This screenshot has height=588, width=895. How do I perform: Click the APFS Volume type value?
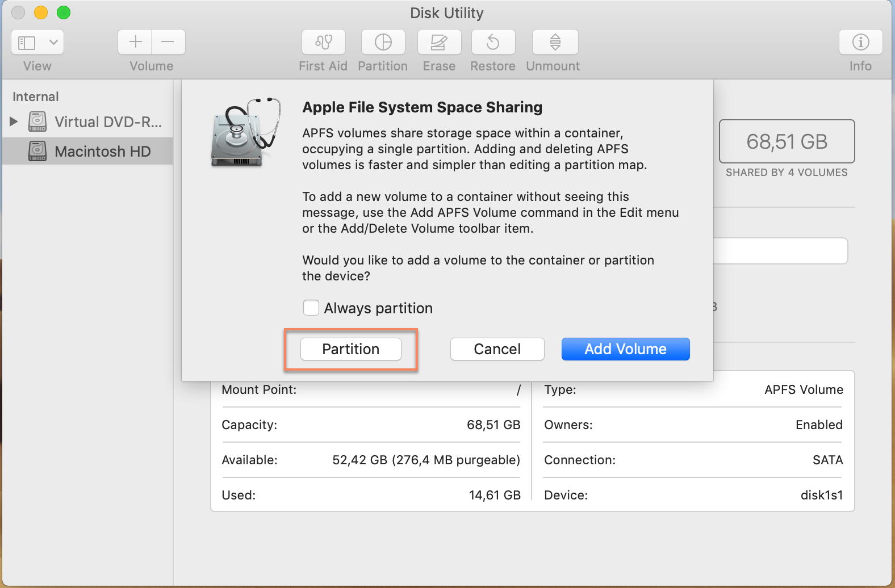point(804,389)
